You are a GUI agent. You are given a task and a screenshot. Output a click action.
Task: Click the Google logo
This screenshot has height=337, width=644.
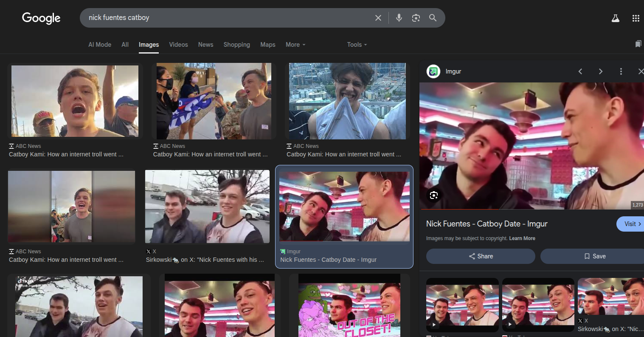[41, 18]
